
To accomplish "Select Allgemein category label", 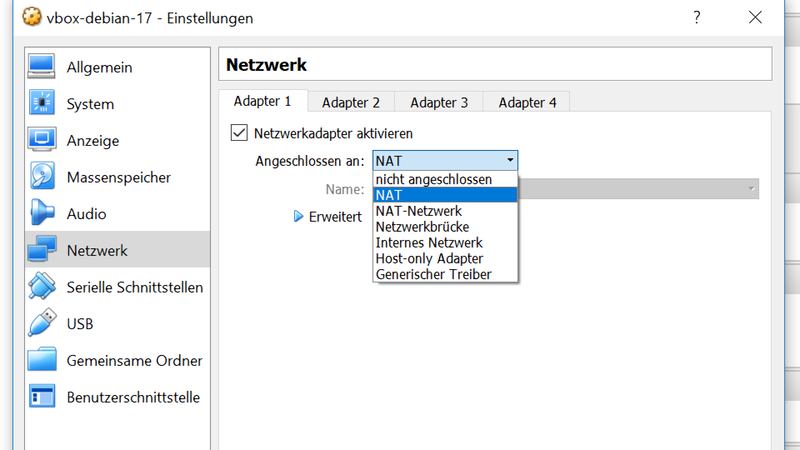I will [99, 67].
